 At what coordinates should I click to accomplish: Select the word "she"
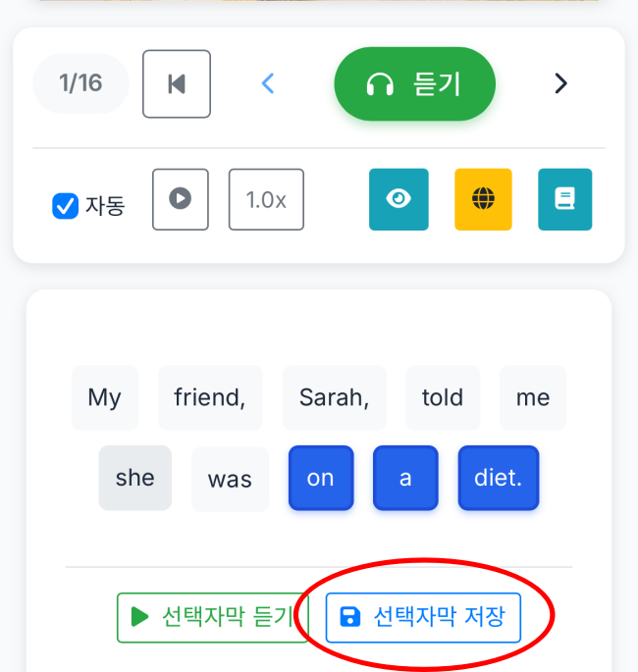(x=134, y=478)
